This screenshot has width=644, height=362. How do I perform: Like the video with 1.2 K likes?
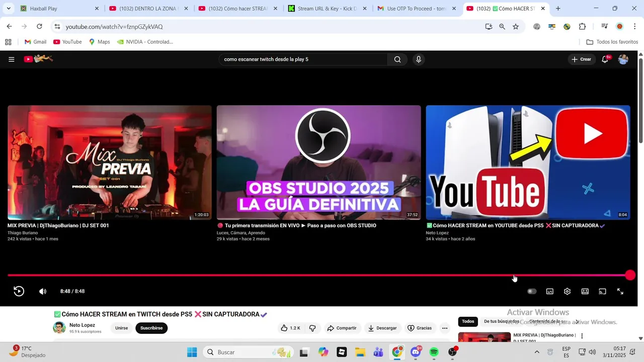click(290, 328)
